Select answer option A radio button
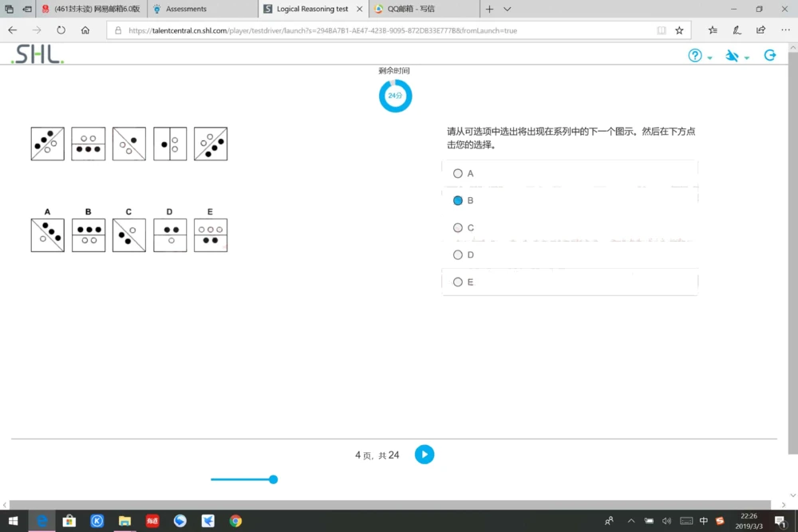Screen dimensions: 798x532 pos(458,173)
